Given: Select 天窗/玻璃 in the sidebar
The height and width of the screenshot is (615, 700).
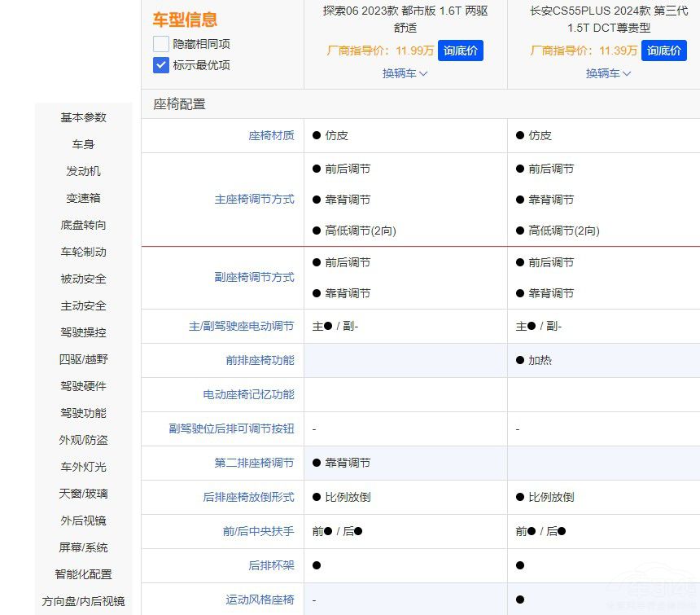Looking at the screenshot, I should (83, 494).
